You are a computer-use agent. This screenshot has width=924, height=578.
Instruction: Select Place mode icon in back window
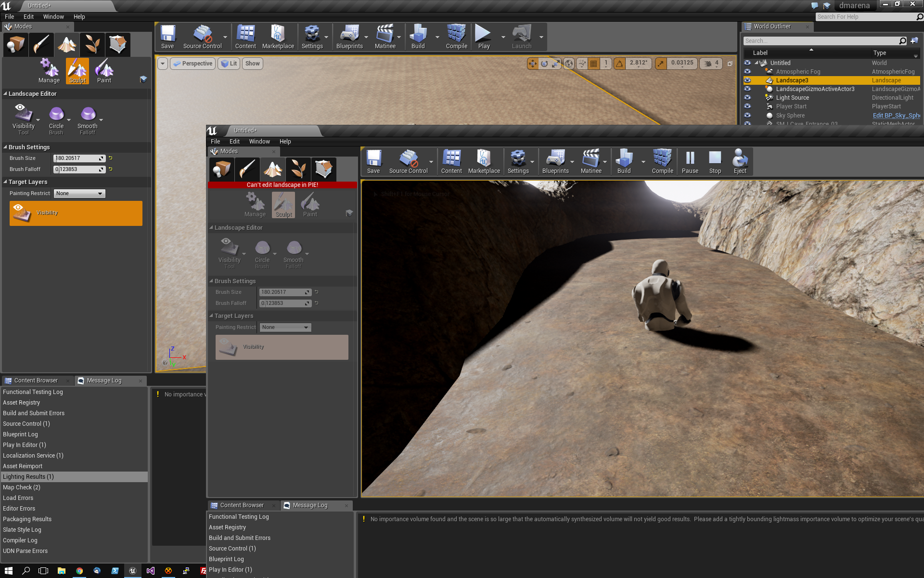pyautogui.click(x=15, y=45)
